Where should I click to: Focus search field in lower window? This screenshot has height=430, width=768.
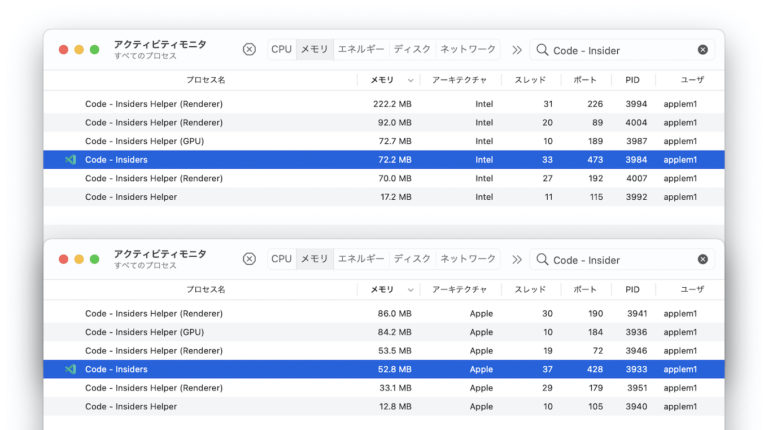620,259
